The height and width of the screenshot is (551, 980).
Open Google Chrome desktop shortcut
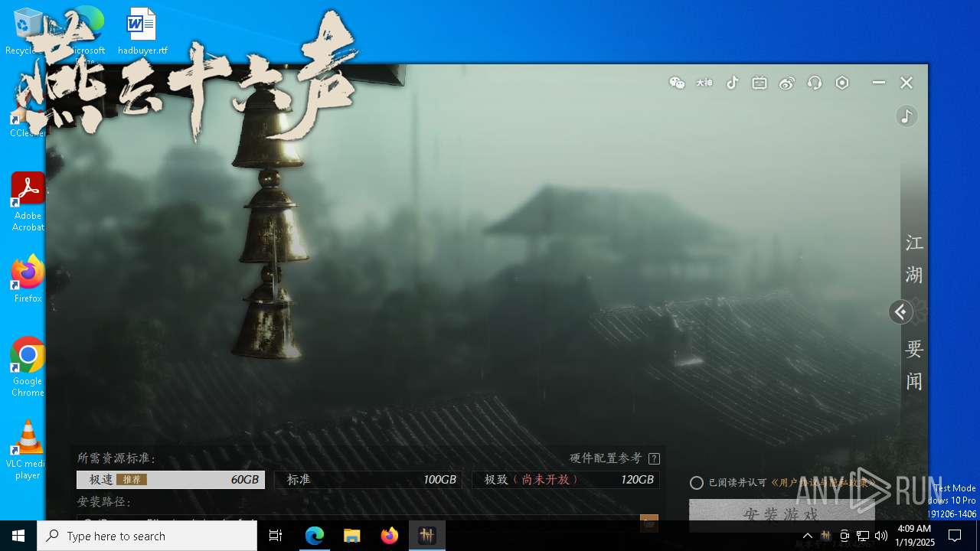click(28, 367)
